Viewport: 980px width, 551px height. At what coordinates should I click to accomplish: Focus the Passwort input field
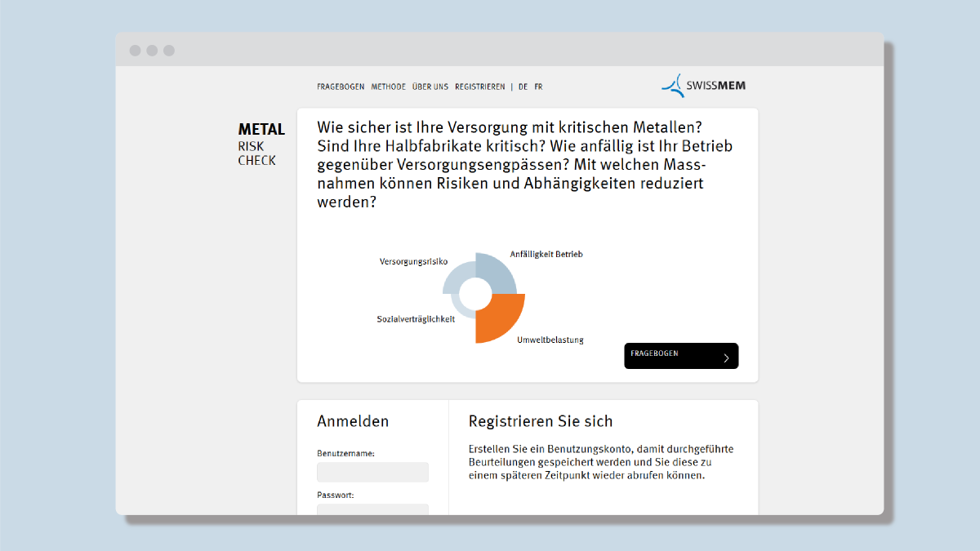point(372,509)
